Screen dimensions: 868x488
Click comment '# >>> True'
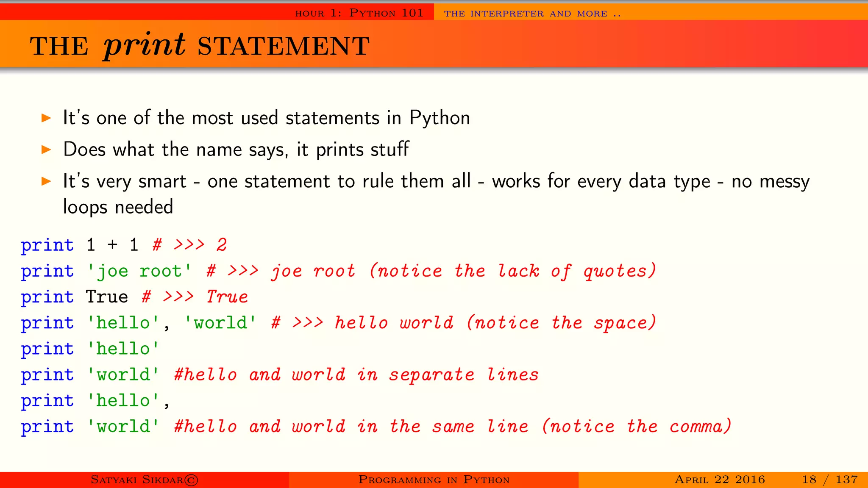click(x=195, y=297)
